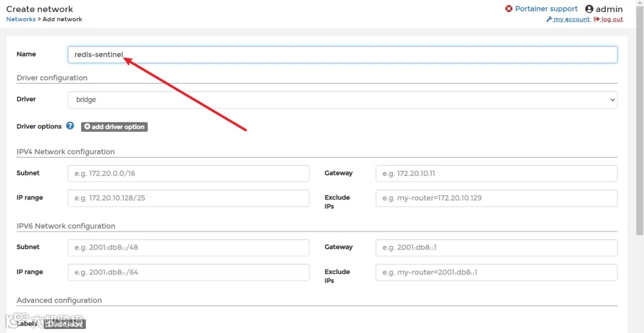Click the admin user avatar icon
Viewport: 644px width, 333px height.
pos(589,9)
